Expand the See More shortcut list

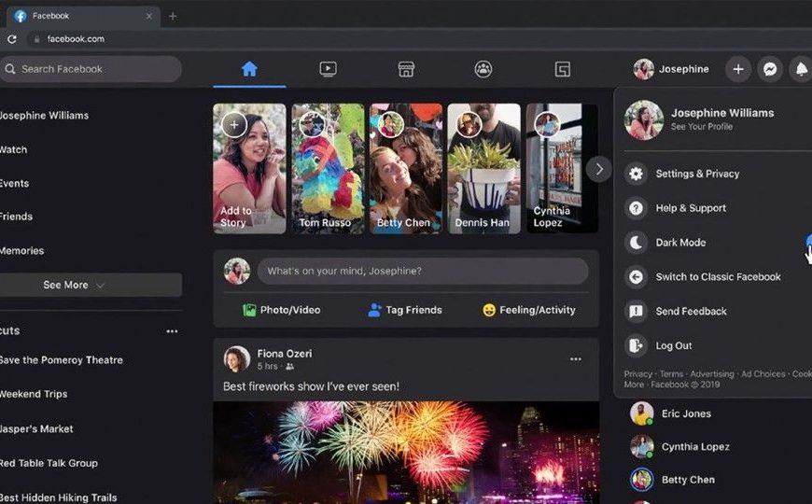[x=75, y=285]
